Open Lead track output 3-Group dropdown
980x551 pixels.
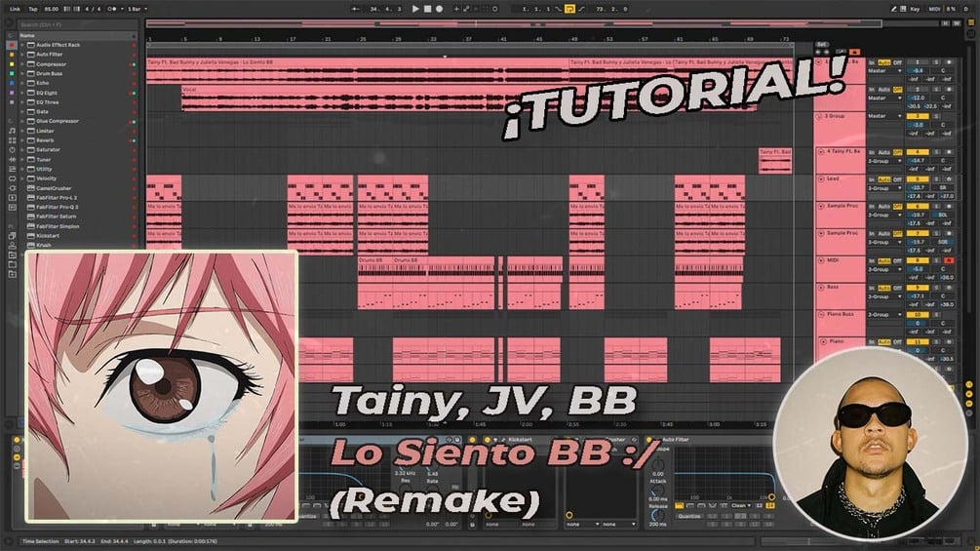pyautogui.click(x=884, y=188)
